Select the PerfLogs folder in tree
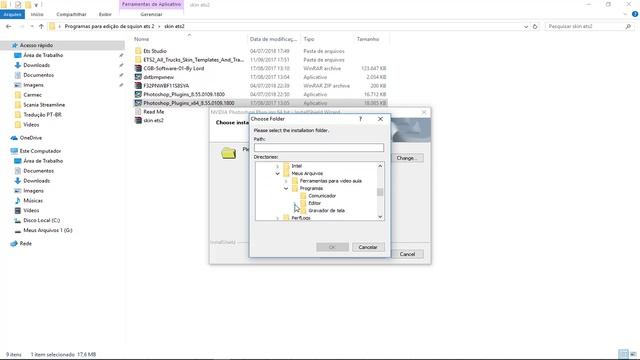This screenshot has width=640, height=360. [301, 218]
